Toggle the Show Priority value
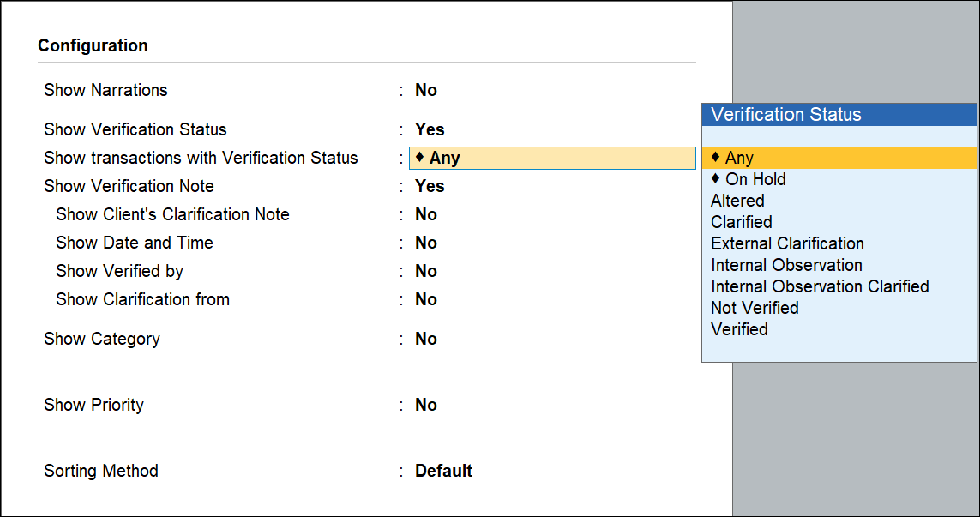 click(426, 405)
